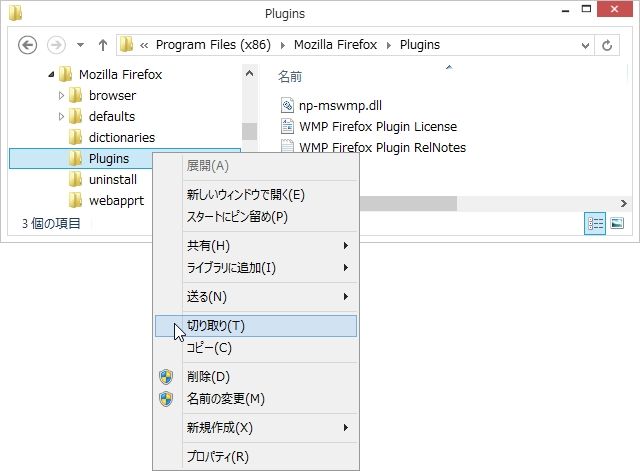
Task: Click scroll-up arrow of navigation pane
Action: pos(249,73)
